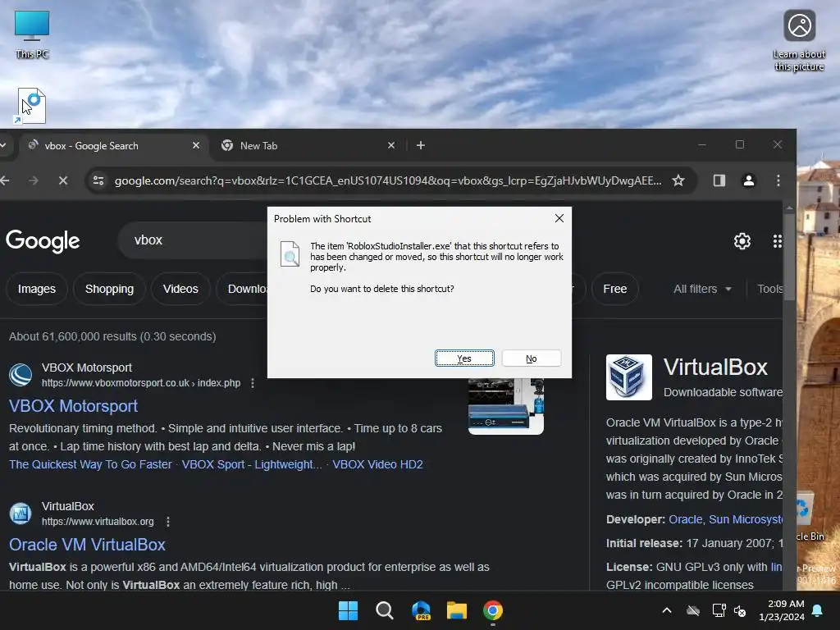Viewport: 840px width, 630px height.
Task: Bookmark this page with star icon
Action: point(678,180)
